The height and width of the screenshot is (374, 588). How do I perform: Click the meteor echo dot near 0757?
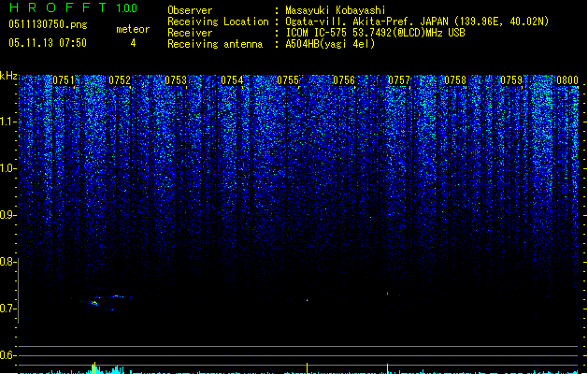point(387,293)
